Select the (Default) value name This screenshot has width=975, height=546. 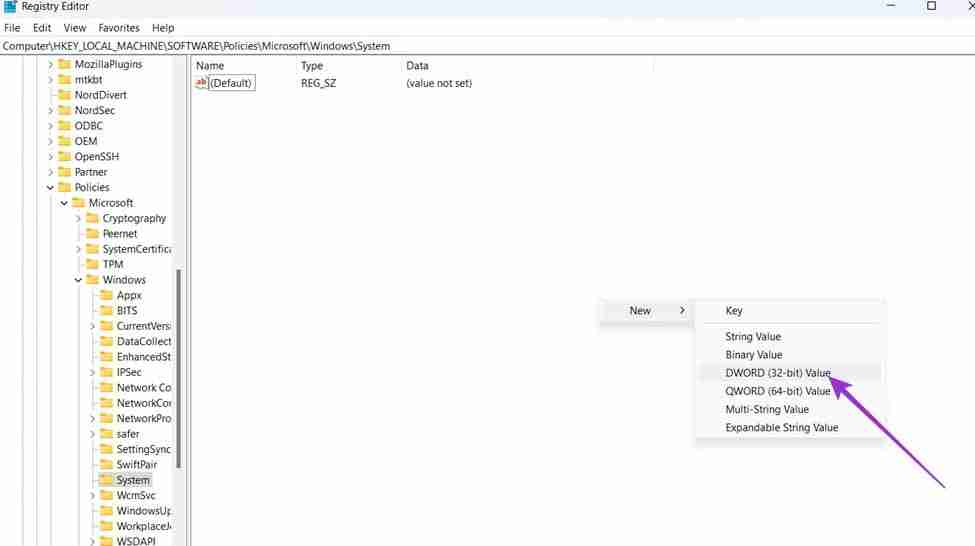pos(231,83)
